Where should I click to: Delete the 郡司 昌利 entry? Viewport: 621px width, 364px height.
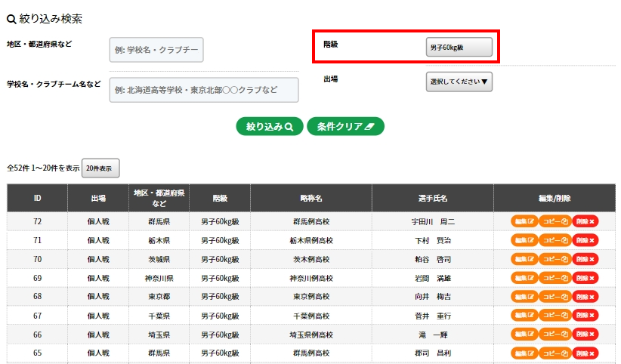pyautogui.click(x=585, y=352)
